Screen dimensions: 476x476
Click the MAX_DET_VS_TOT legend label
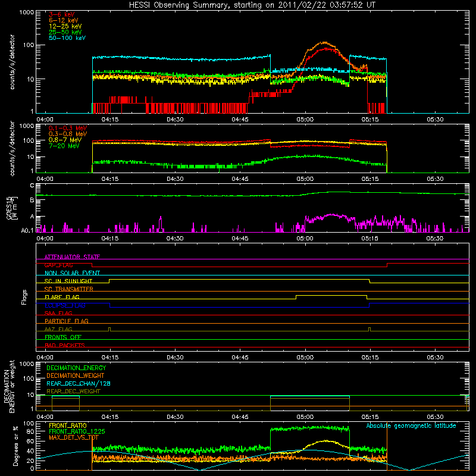pyautogui.click(x=74, y=437)
